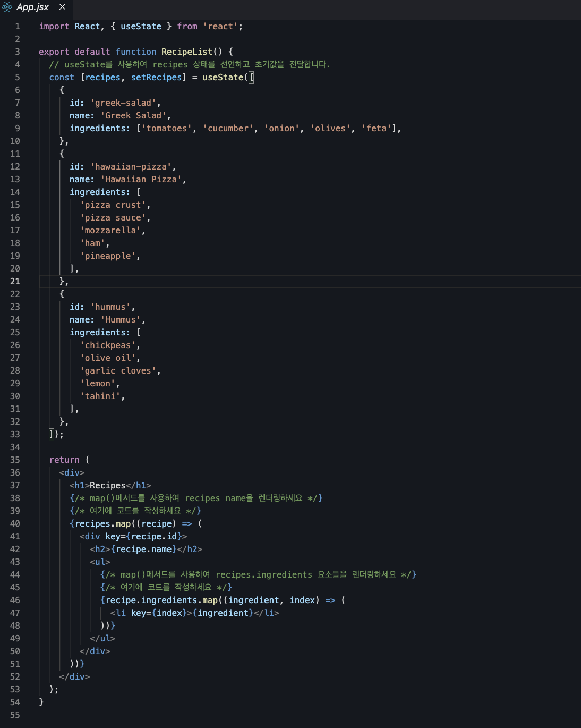
Task: Click the 'return' keyword on line 35
Action: tap(64, 460)
